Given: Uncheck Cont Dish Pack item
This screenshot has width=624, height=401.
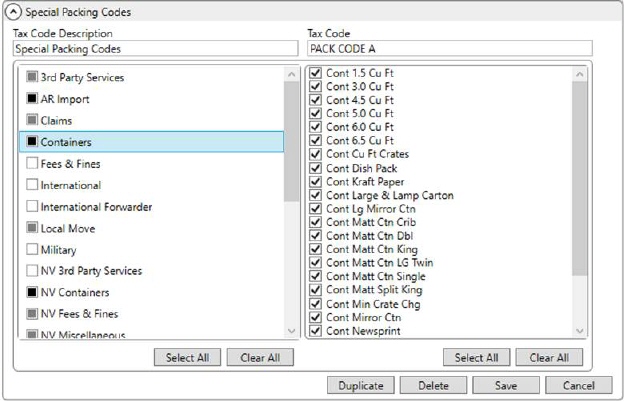Looking at the screenshot, I should click(316, 168).
